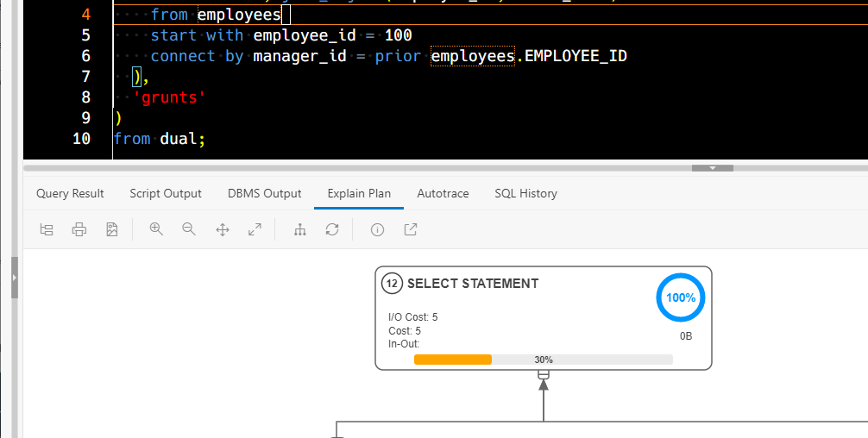Image resolution: width=868 pixels, height=438 pixels.
Task: Open the SQL History tab
Action: 526,193
